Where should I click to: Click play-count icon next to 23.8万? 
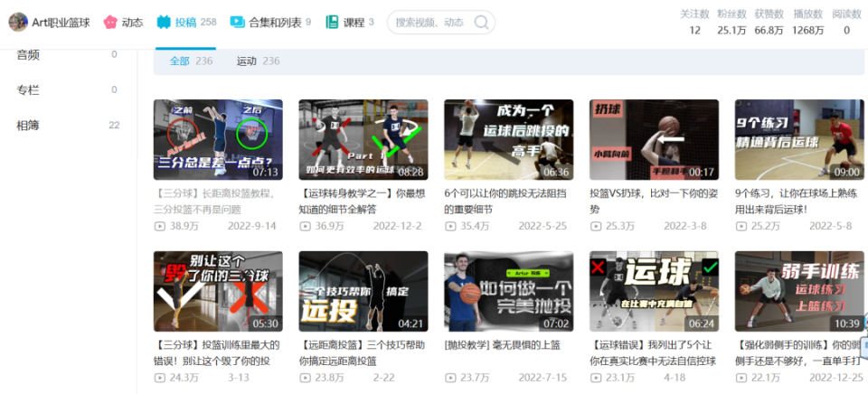pos(305,378)
